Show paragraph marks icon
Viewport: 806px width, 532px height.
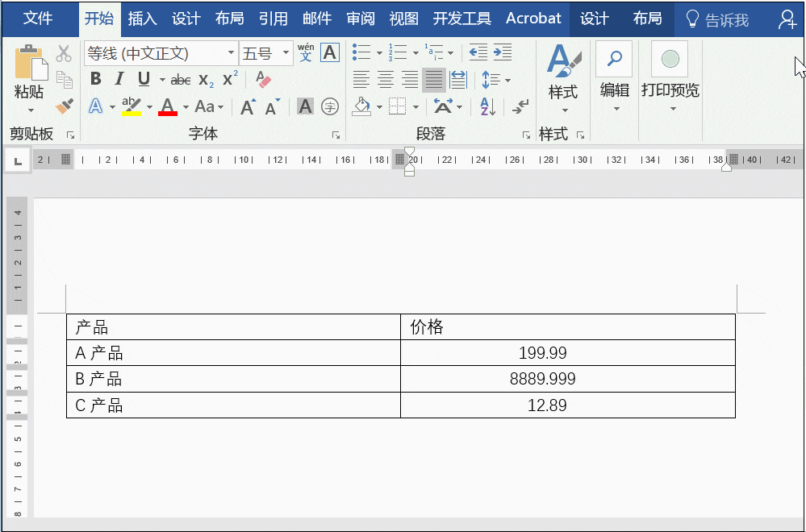(520, 107)
